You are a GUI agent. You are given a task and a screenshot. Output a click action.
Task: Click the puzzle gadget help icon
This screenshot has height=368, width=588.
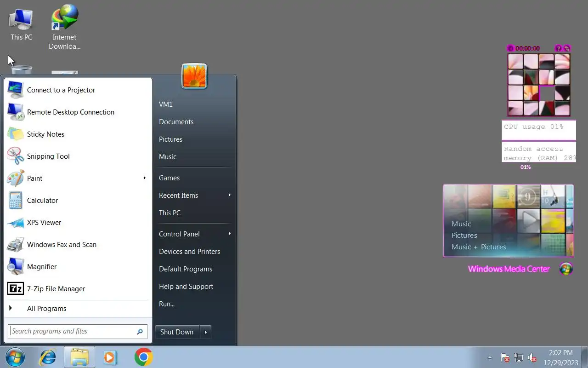coord(559,48)
